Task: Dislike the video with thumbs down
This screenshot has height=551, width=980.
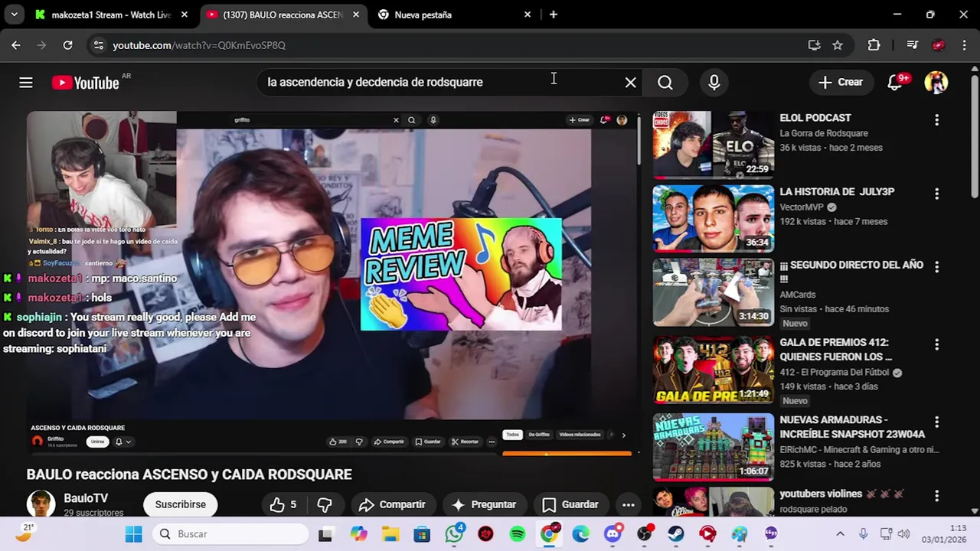Action: tap(325, 504)
